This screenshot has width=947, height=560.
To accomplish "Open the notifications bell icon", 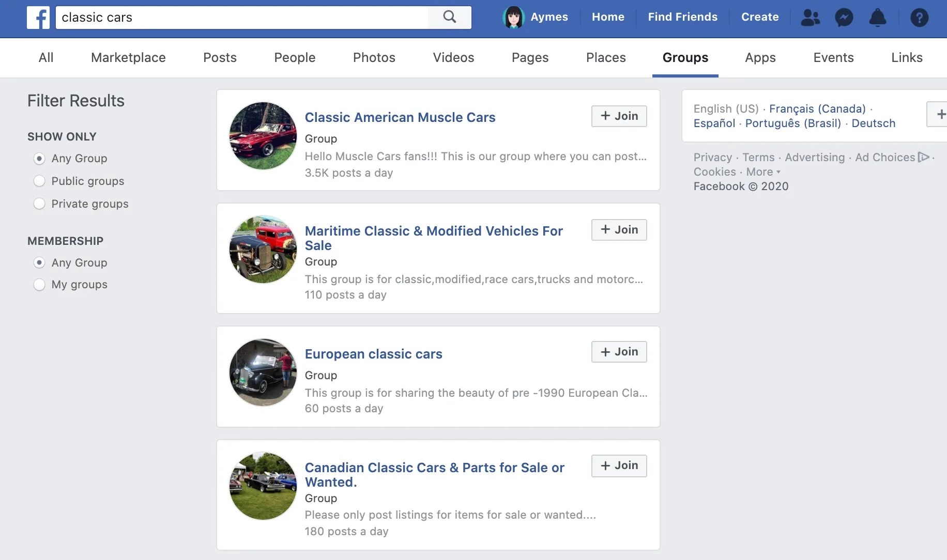I will click(x=878, y=17).
